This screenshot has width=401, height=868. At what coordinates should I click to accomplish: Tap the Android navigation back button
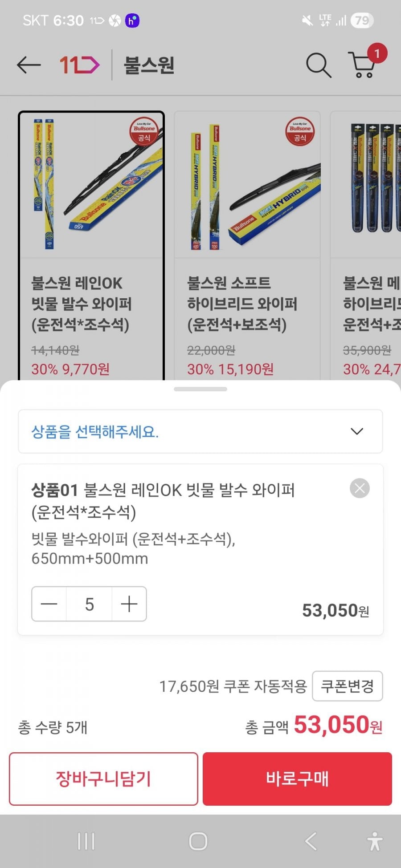(x=311, y=841)
